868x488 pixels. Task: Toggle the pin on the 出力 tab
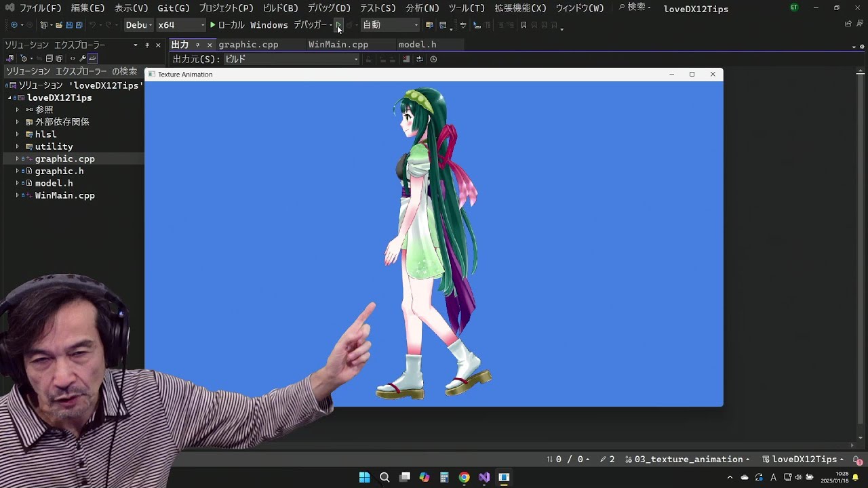pos(197,45)
